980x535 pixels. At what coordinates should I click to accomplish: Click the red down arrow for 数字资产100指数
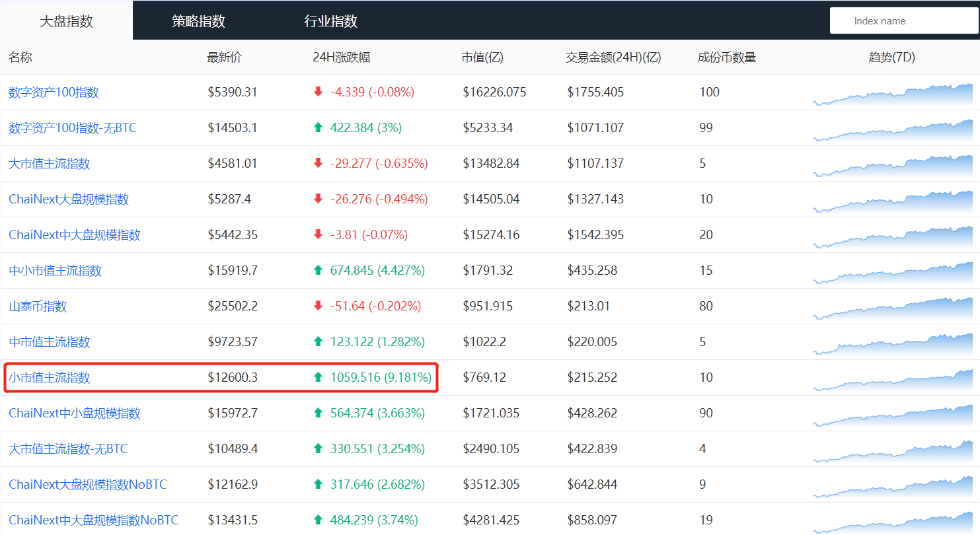pyautogui.click(x=318, y=92)
